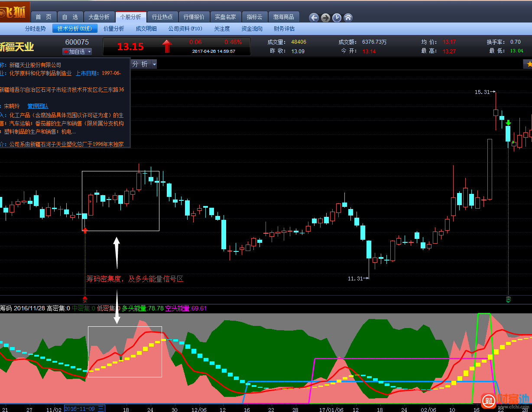Click the stock code 600075
The width and height of the screenshot is (532, 412).
tap(77, 42)
